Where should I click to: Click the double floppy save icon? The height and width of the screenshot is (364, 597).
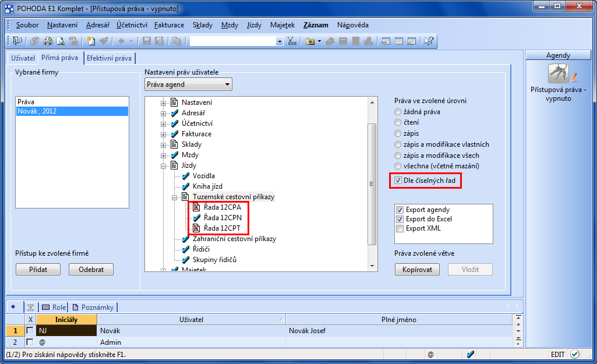coord(159,41)
